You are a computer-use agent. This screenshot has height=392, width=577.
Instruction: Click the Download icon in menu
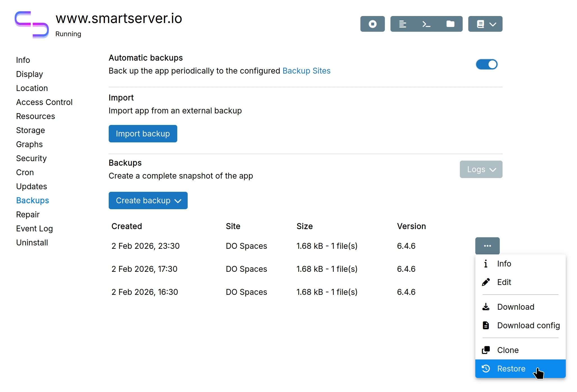coord(486,307)
